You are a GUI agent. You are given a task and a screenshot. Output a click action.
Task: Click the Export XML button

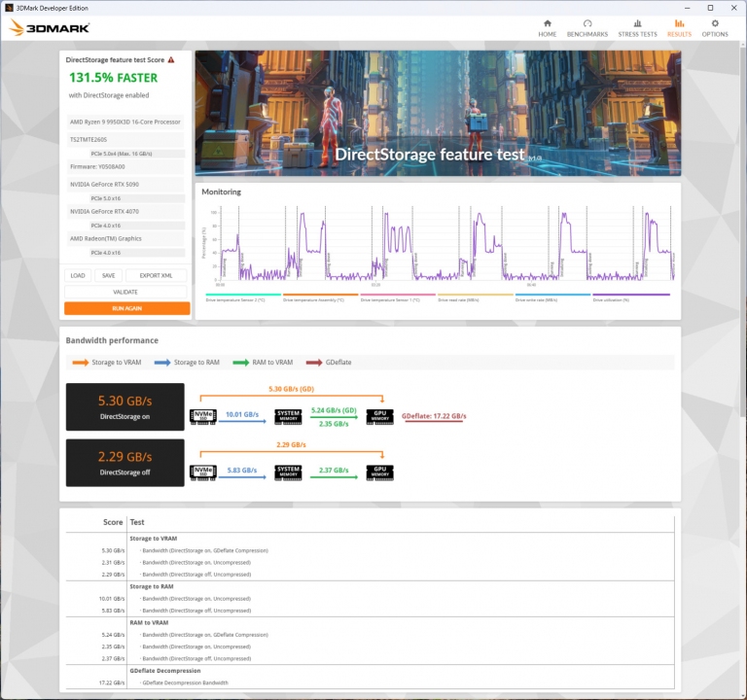tap(157, 275)
